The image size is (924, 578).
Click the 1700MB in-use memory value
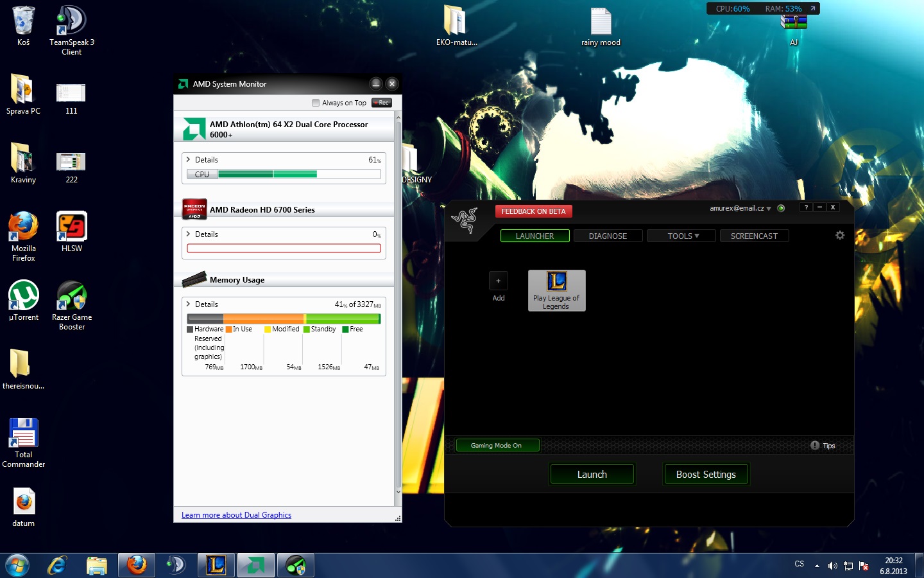[x=251, y=367]
